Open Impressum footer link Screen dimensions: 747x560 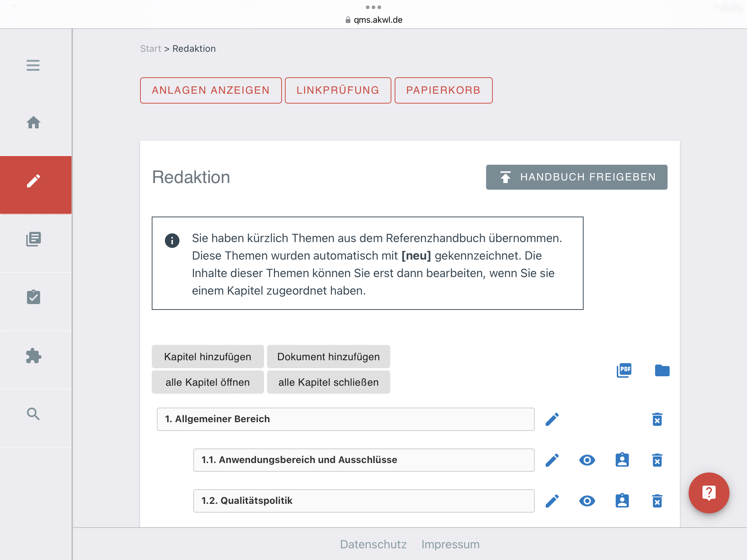(450, 544)
